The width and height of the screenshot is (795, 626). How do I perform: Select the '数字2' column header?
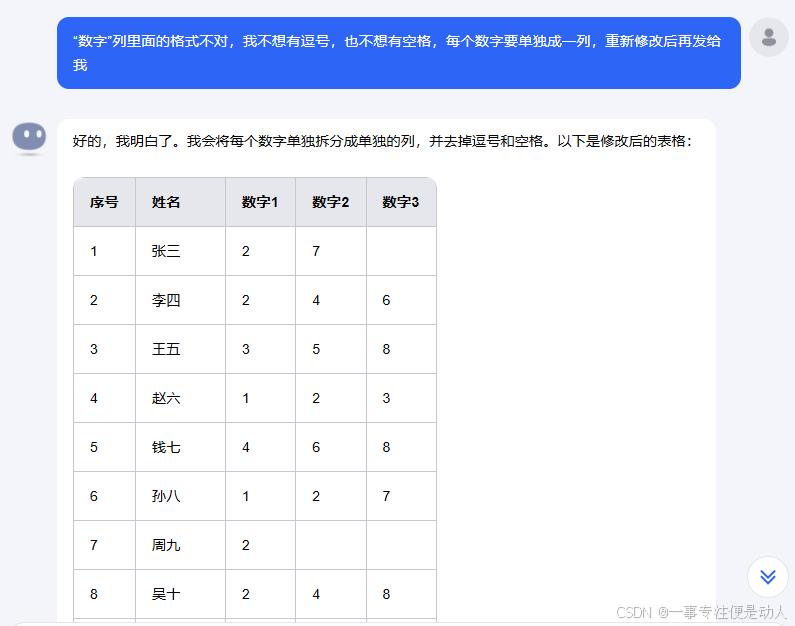click(331, 202)
